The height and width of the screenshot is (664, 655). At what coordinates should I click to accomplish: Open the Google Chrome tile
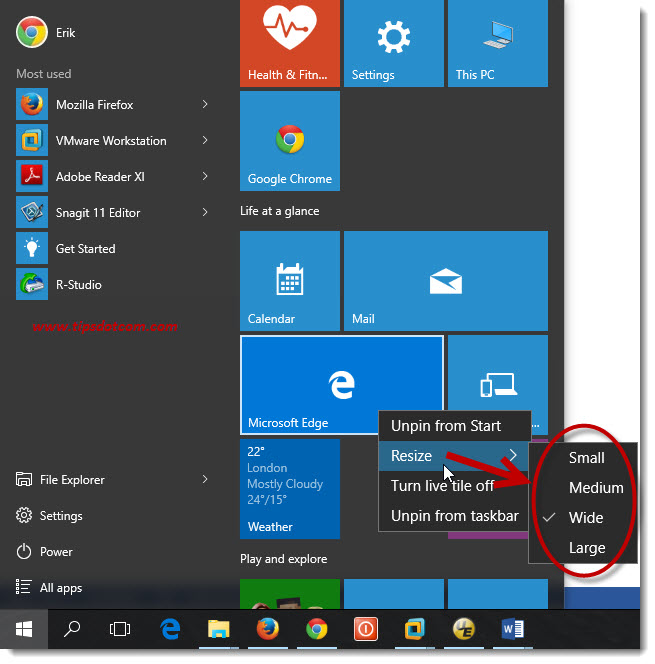289,141
